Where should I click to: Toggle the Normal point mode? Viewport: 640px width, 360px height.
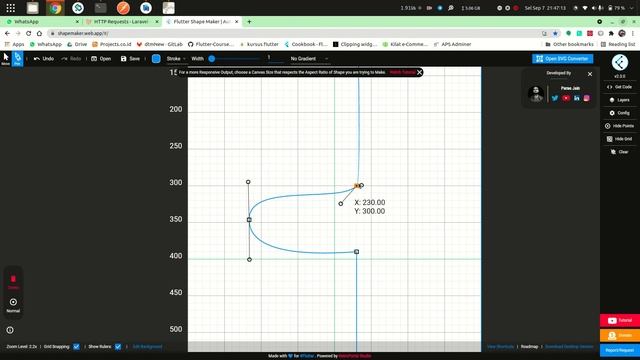tap(13, 305)
